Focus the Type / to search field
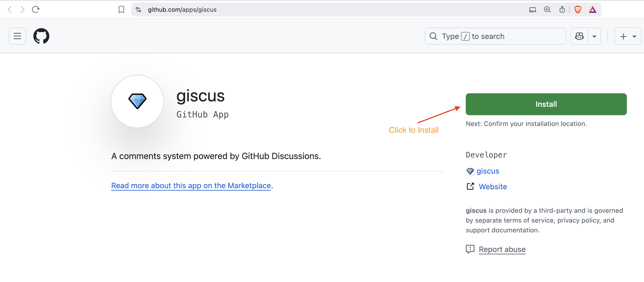 [495, 36]
